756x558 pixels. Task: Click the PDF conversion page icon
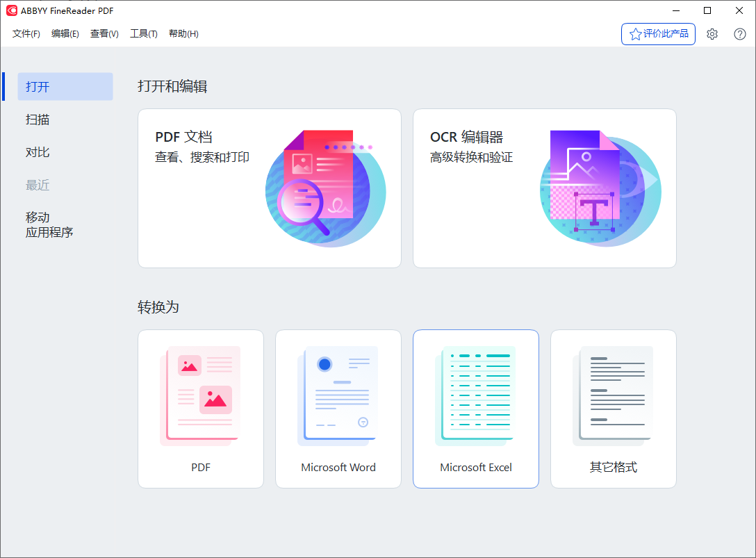pos(200,395)
